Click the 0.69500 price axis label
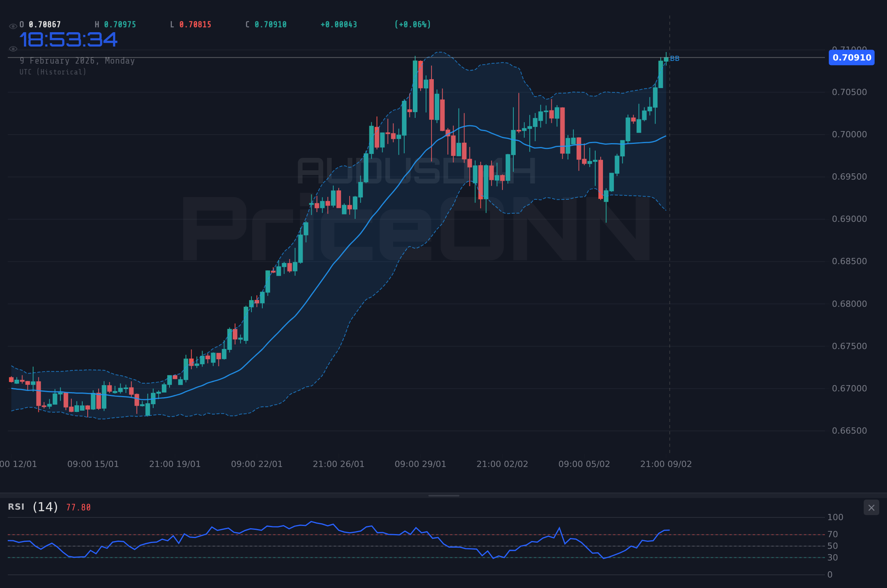This screenshot has height=588, width=887. coord(849,177)
